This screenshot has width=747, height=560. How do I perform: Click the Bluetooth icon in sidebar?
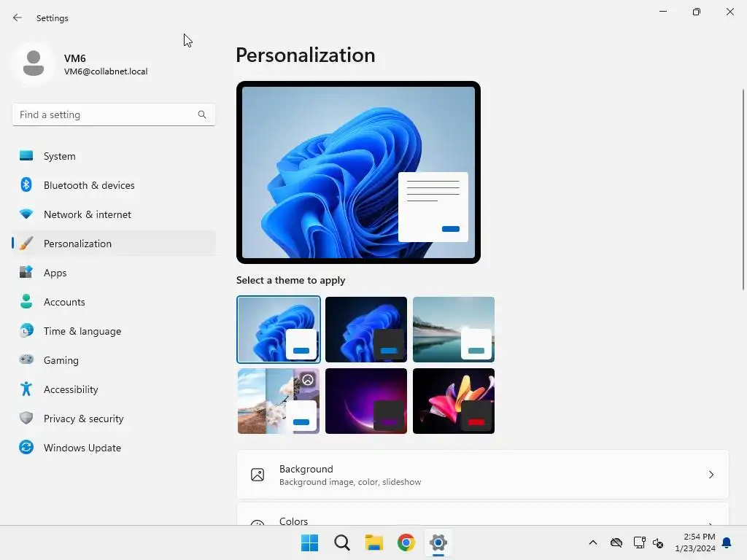pos(26,184)
